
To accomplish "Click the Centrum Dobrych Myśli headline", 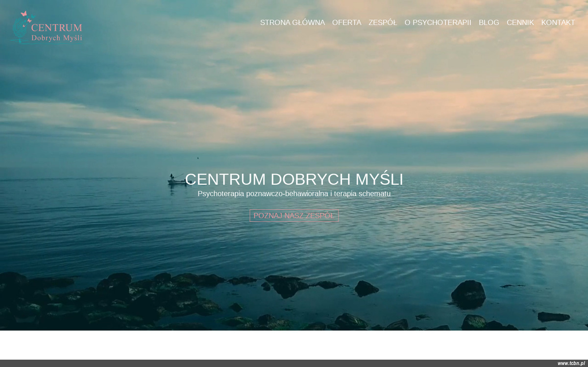I will tap(294, 179).
